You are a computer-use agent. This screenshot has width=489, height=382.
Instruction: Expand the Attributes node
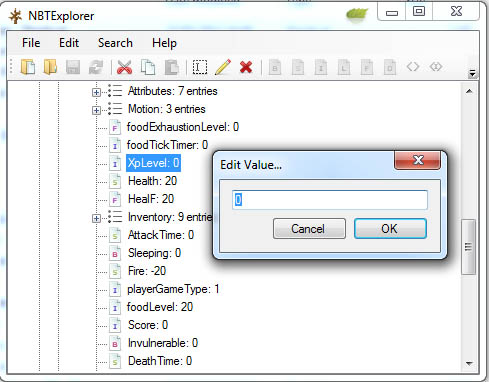click(x=96, y=92)
